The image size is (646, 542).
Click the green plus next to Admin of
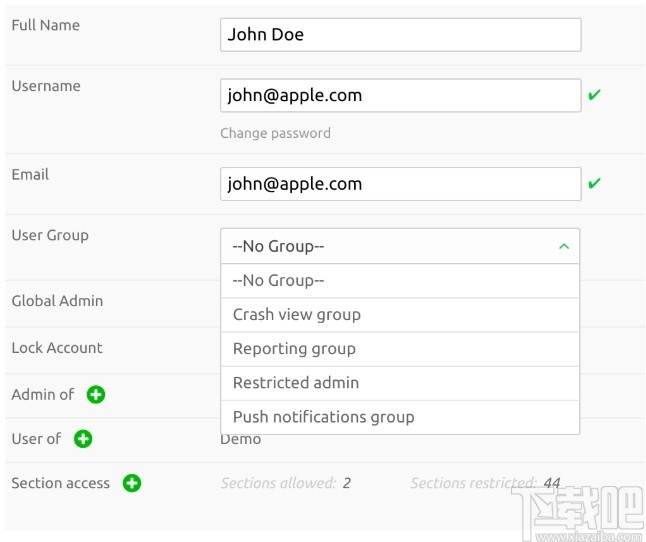(96, 395)
